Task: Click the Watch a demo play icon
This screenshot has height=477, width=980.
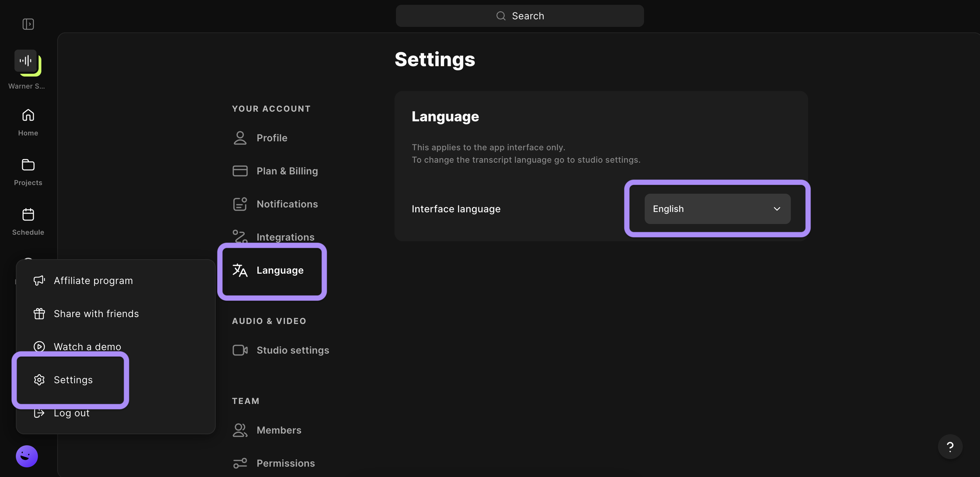Action: click(39, 346)
